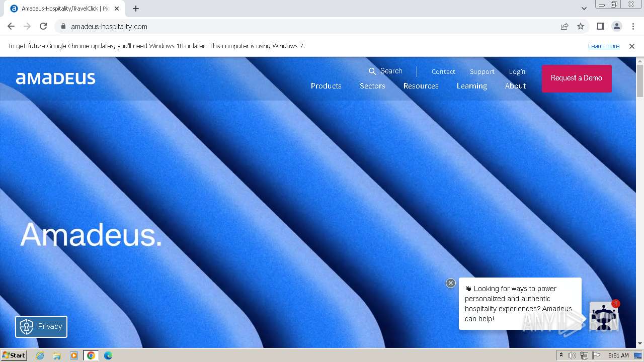
Task: Open the Contact link
Action: pos(443,72)
